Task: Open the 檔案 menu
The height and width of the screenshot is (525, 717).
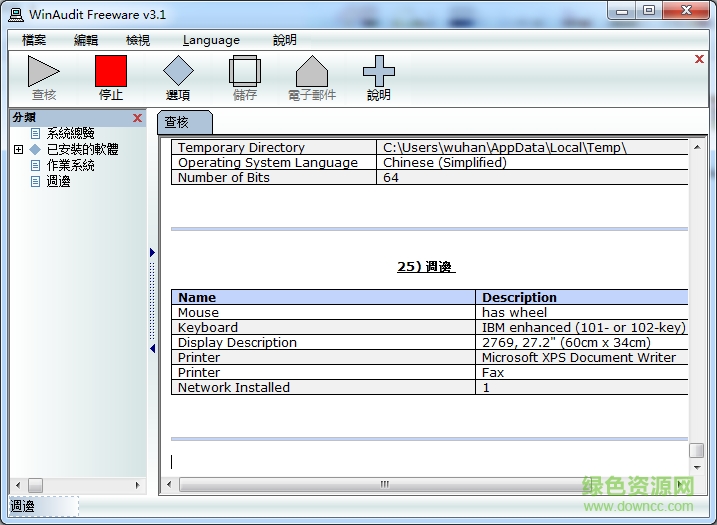Action: tap(34, 40)
